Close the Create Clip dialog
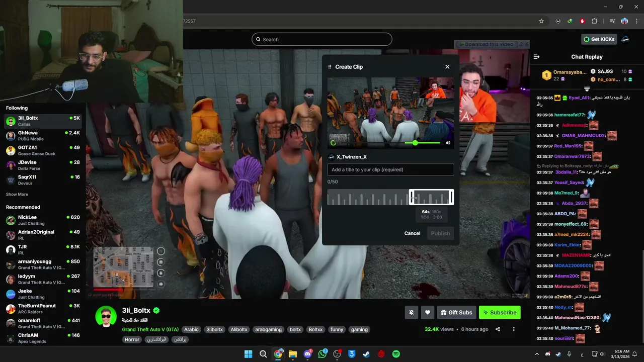Viewport: 644px width, 362px height. pyautogui.click(x=447, y=67)
